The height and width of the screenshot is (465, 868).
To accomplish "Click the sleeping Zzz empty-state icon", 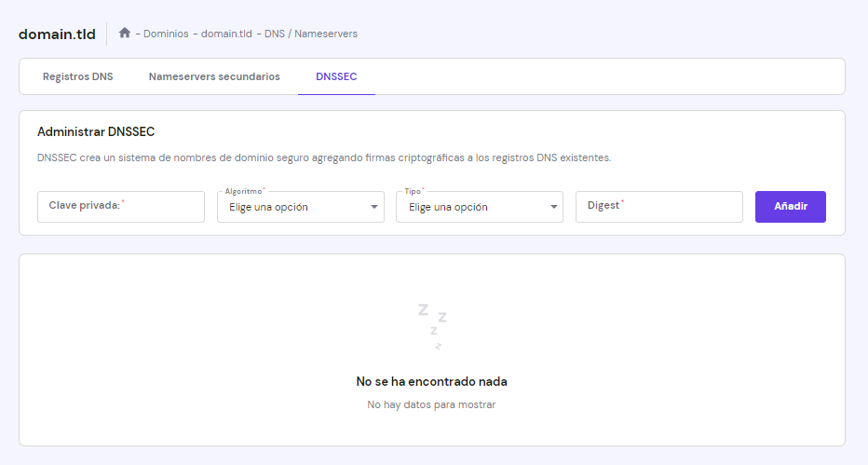I will [x=432, y=325].
